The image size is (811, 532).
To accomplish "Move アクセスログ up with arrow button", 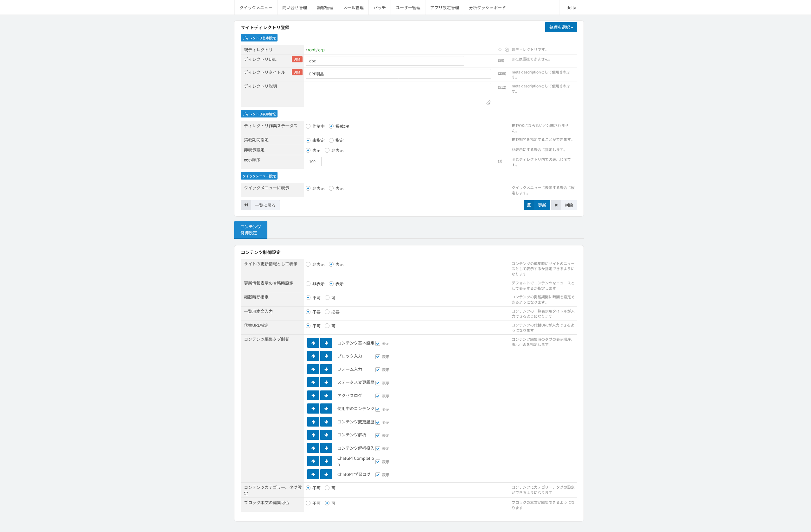I will (313, 396).
